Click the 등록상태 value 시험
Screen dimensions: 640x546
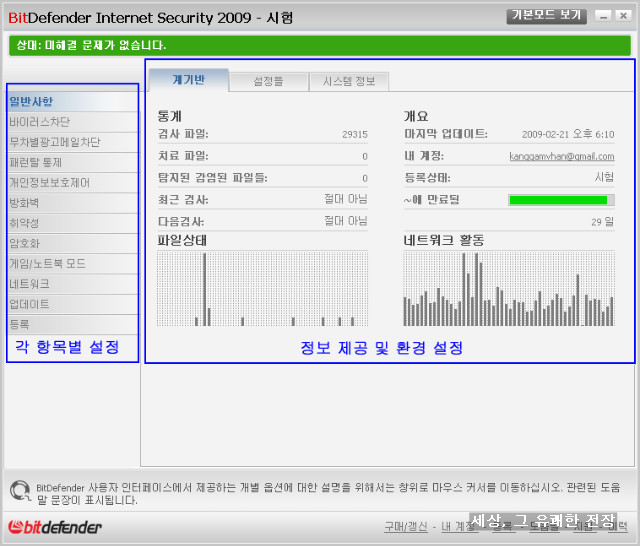tap(604, 178)
